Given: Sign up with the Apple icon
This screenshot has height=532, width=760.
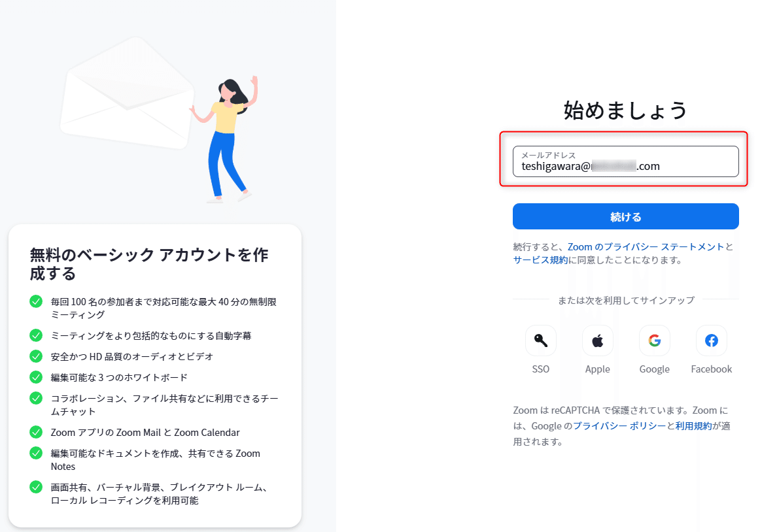Looking at the screenshot, I should pyautogui.click(x=598, y=341).
